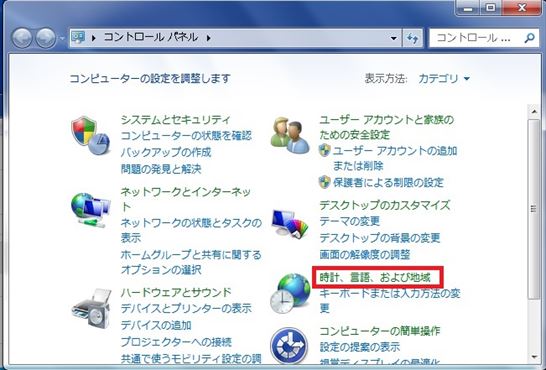Expand the カテゴリ view-by dropdown
The height and width of the screenshot is (370, 546).
point(444,79)
